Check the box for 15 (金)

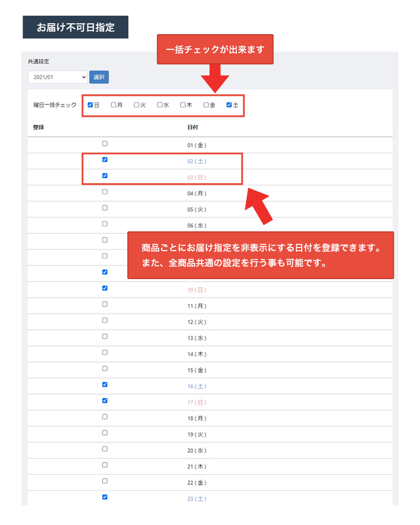pos(105,368)
